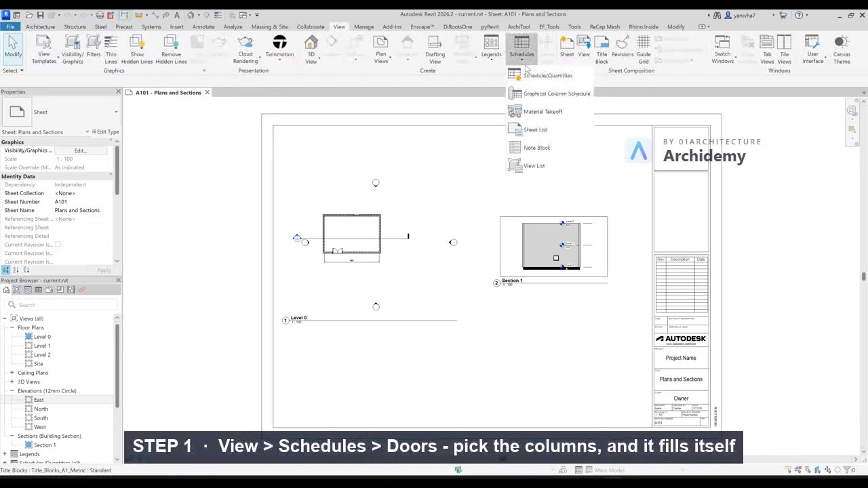Switch to the Annotate ribbon tab
This screenshot has width=868, height=488.
click(x=203, y=26)
